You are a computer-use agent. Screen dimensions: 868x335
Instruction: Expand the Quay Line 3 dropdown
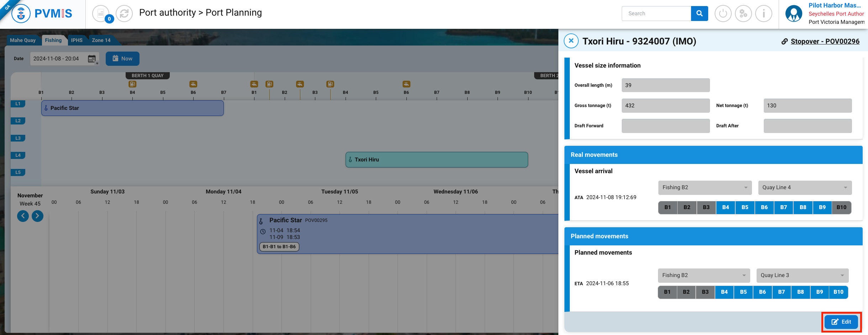[x=802, y=275]
